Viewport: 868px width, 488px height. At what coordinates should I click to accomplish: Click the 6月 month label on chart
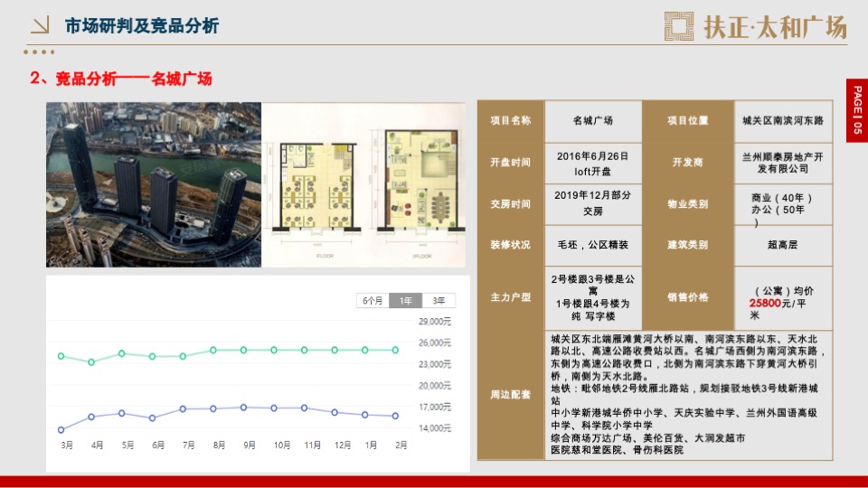pyautogui.click(x=157, y=445)
